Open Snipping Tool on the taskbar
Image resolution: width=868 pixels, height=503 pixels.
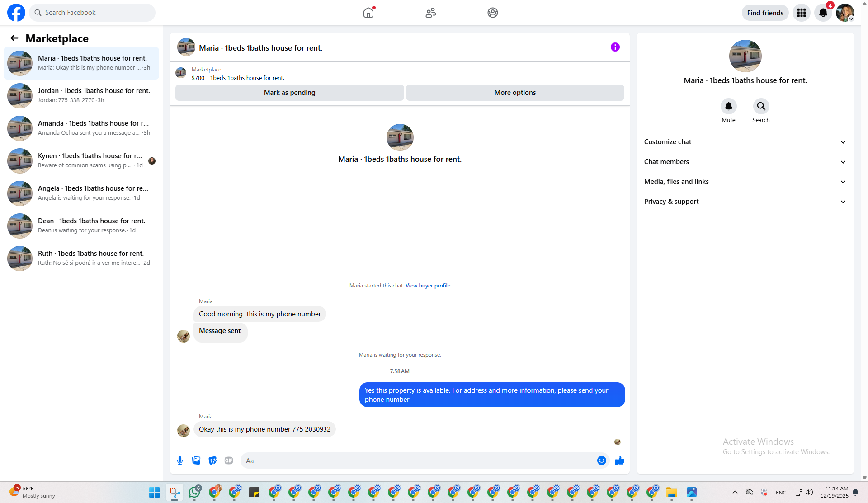(174, 492)
